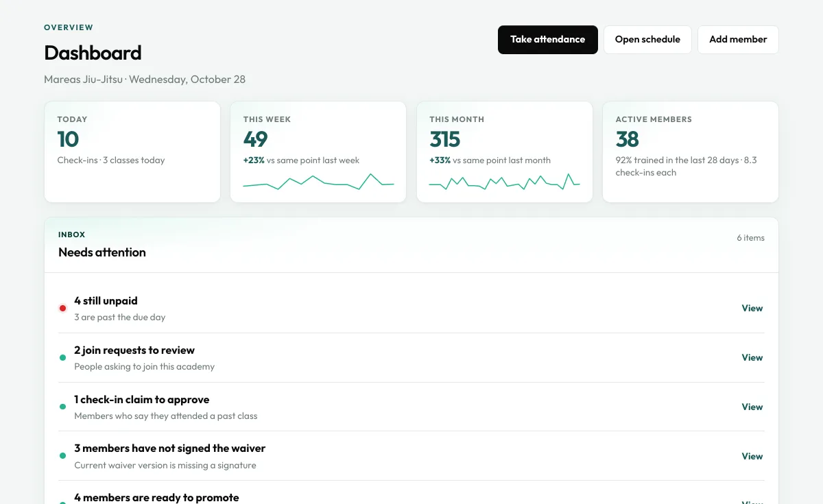Click 'Current waiver version is missing a signature'
The image size is (823, 504).
[x=165, y=466]
